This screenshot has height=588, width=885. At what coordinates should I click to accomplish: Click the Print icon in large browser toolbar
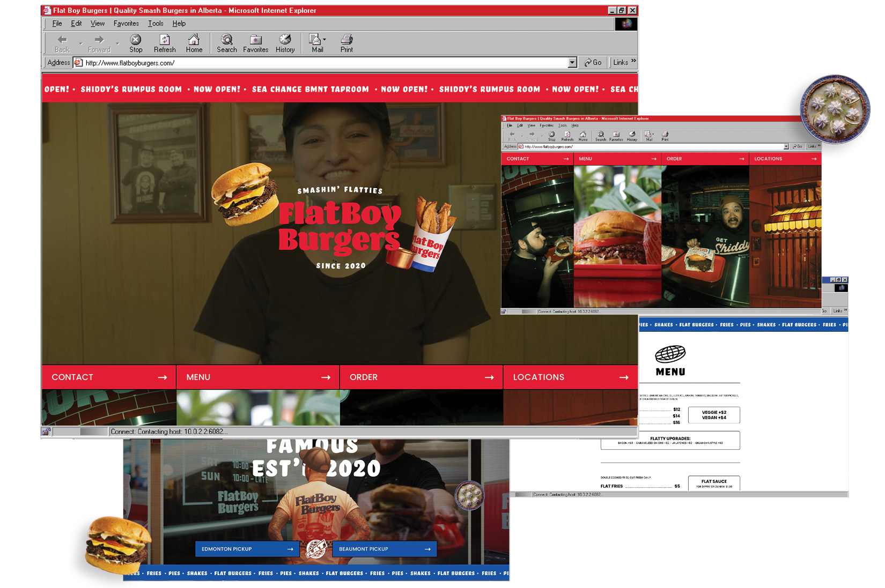tap(346, 43)
